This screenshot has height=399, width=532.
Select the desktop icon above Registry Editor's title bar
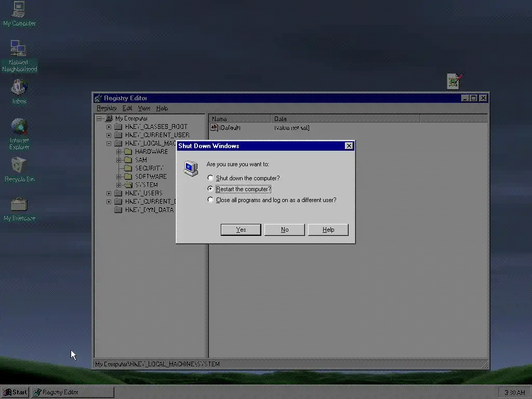click(x=455, y=82)
